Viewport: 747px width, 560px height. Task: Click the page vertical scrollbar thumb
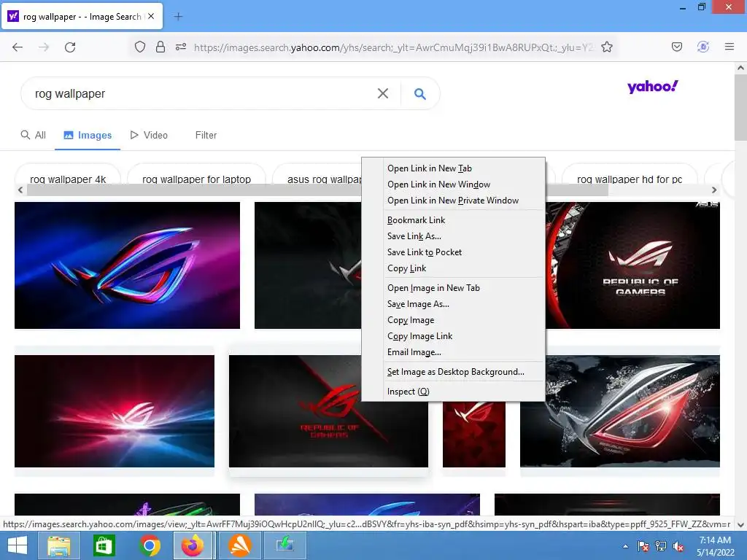pyautogui.click(x=740, y=107)
